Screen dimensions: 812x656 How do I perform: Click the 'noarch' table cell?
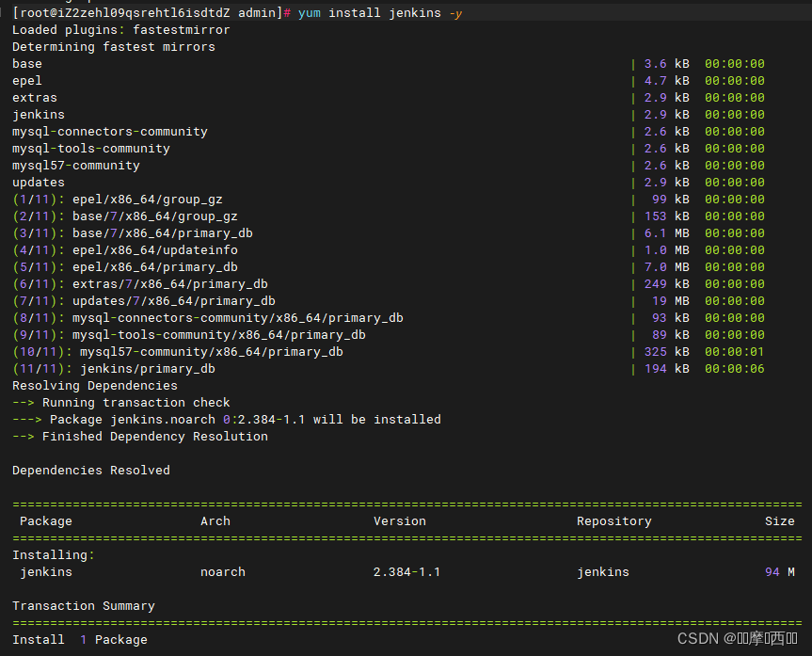(x=223, y=572)
